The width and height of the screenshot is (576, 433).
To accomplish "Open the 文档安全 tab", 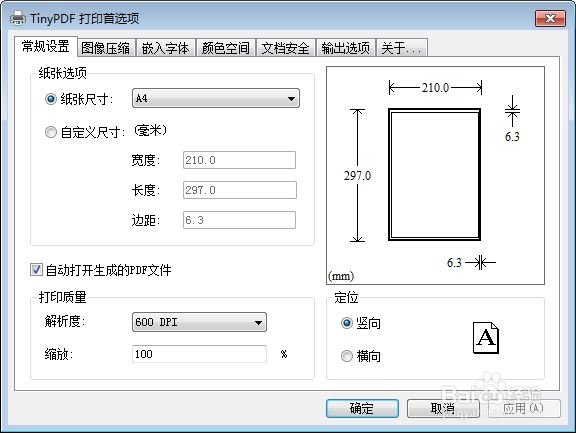I will click(286, 48).
